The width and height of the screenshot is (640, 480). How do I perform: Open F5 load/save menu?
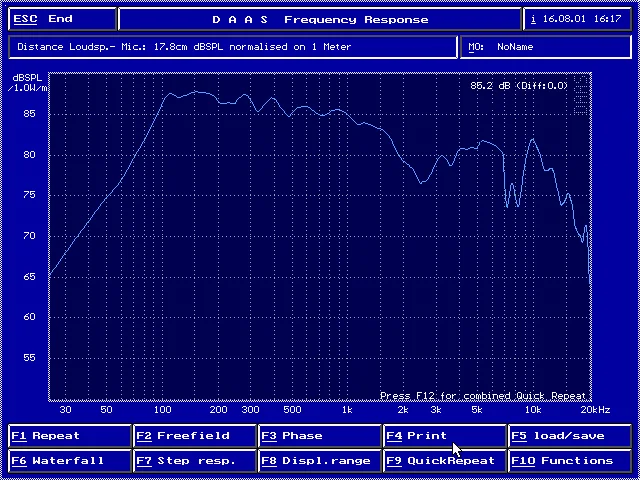[570, 436]
